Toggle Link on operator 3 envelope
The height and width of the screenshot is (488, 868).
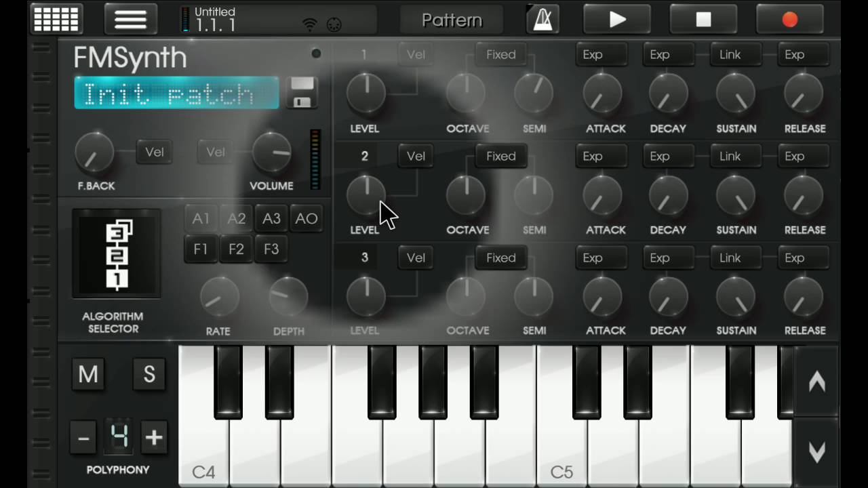[736, 258]
